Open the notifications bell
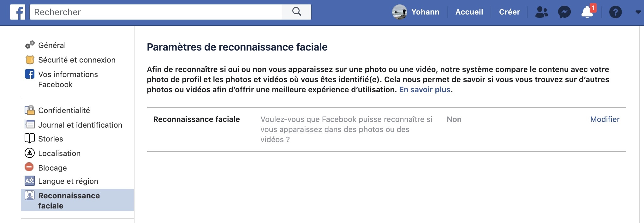The height and width of the screenshot is (223, 644). click(587, 12)
